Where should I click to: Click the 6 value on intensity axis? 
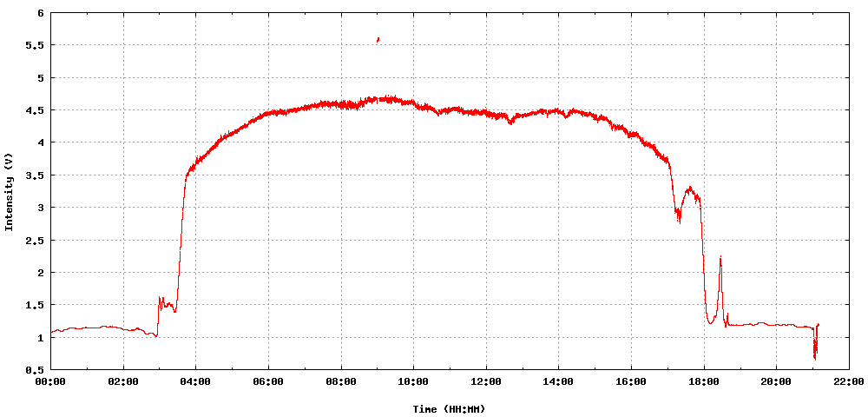41,13
